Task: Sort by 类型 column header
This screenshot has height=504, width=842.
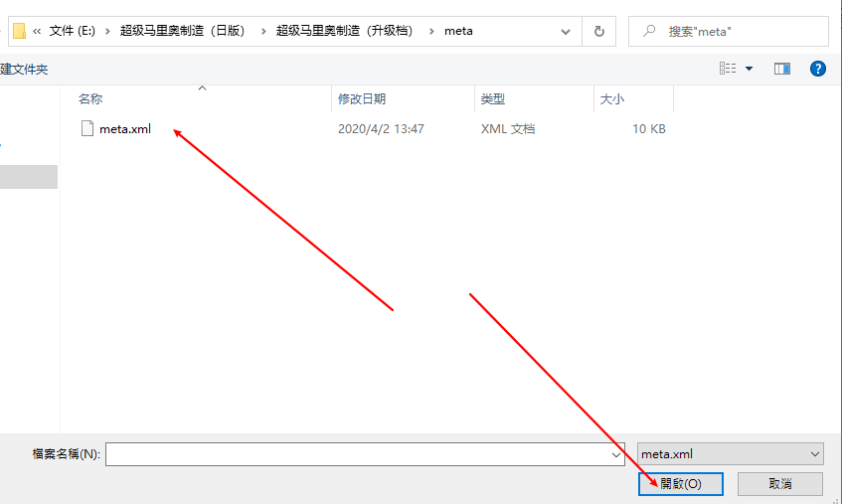Action: pyautogui.click(x=492, y=98)
